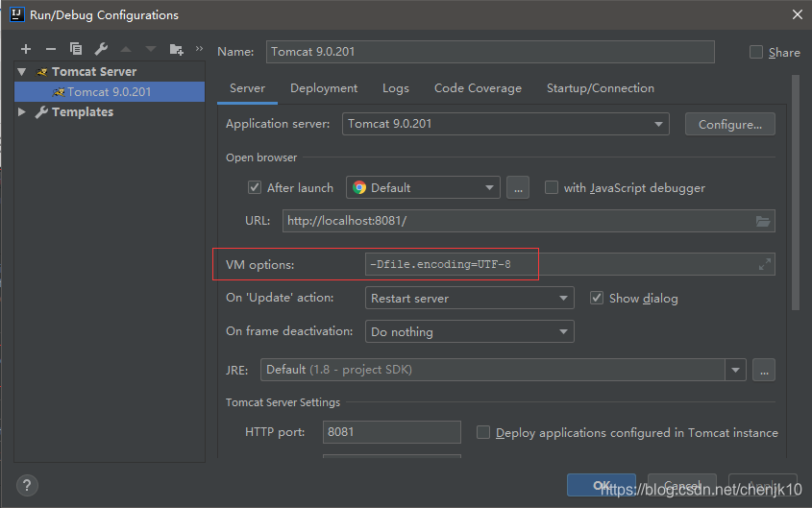Copy configuration icon in toolbar
This screenshot has width=812, height=508.
click(76, 49)
